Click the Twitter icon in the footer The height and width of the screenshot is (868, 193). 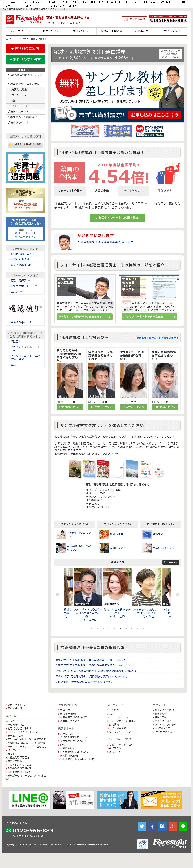(x=141, y=826)
